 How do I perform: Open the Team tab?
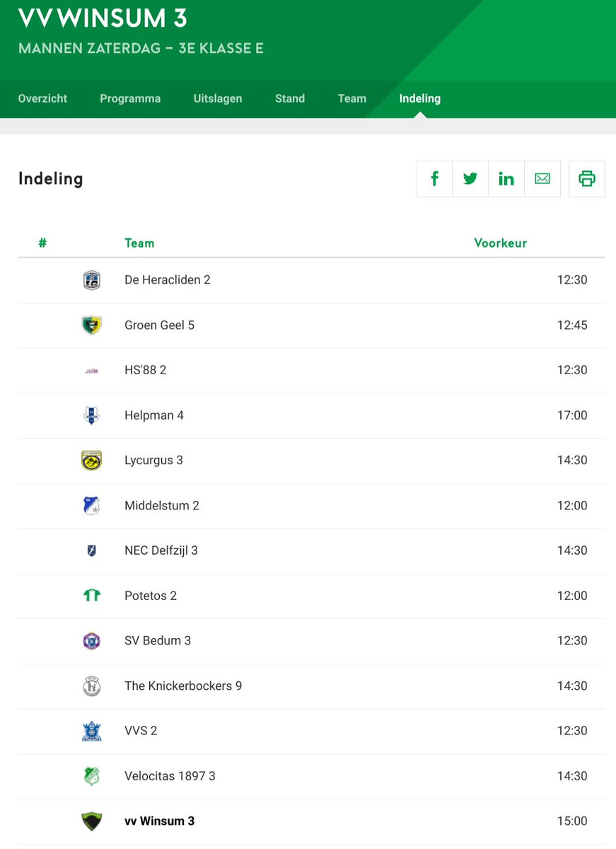click(352, 98)
